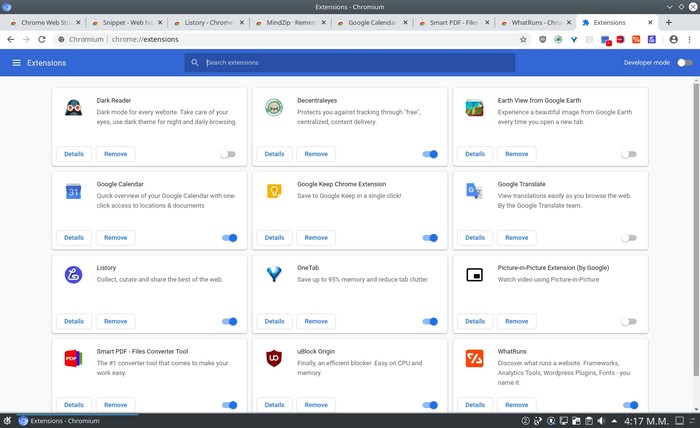Remove the WhatRuns extension
700x428 pixels.
517,405
